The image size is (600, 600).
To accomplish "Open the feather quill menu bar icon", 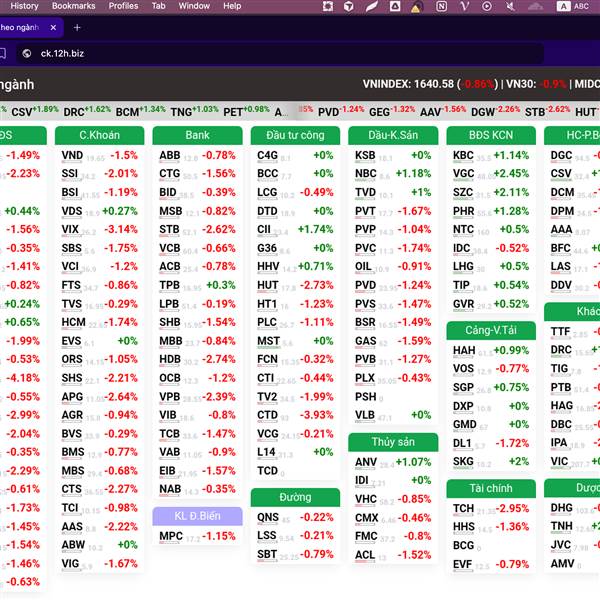I will (371, 6).
